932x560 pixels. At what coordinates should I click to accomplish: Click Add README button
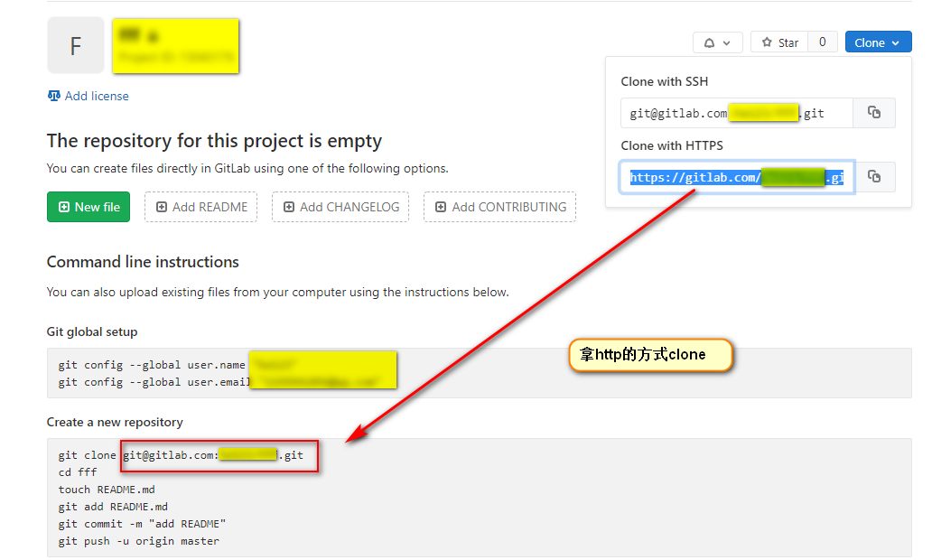[200, 207]
